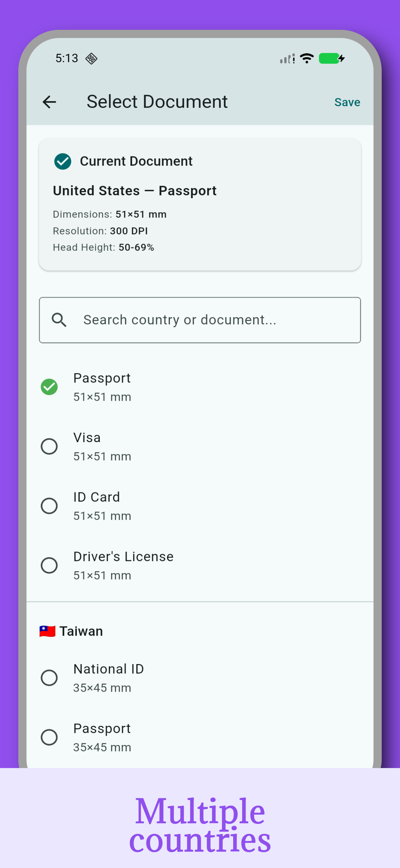The height and width of the screenshot is (868, 400).
Task: Tap the green checkmark beside Passport
Action: coord(49,387)
